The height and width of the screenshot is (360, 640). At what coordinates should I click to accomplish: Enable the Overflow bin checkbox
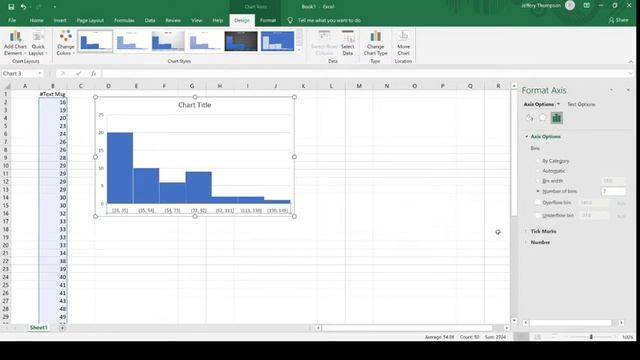click(x=538, y=202)
